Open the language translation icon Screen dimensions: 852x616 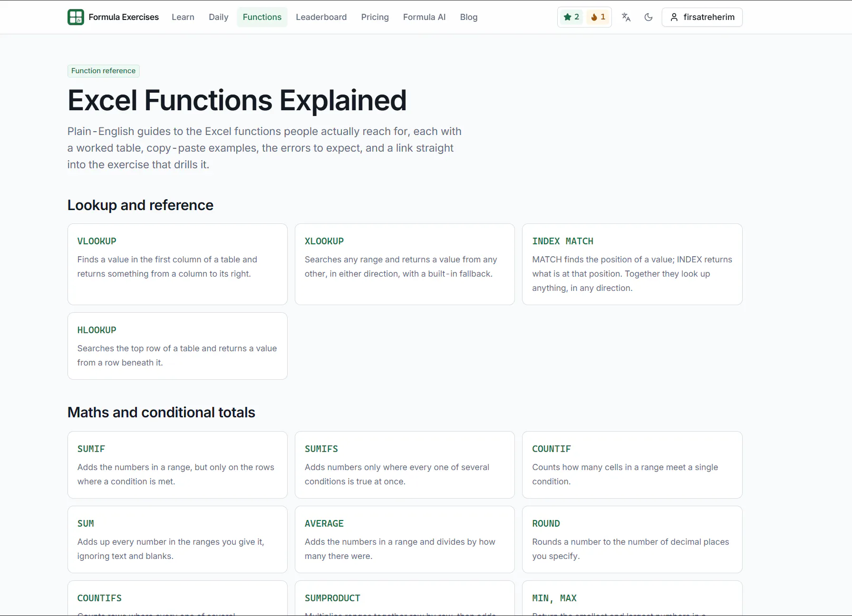coord(626,17)
